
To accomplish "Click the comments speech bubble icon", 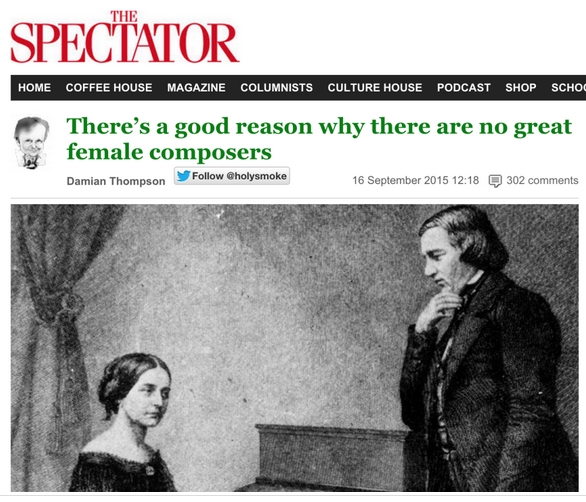I will pos(495,181).
